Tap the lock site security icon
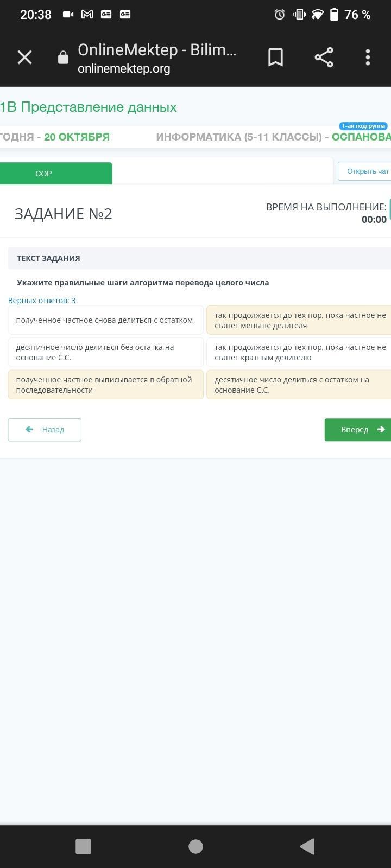The width and height of the screenshot is (391, 868). tap(64, 58)
